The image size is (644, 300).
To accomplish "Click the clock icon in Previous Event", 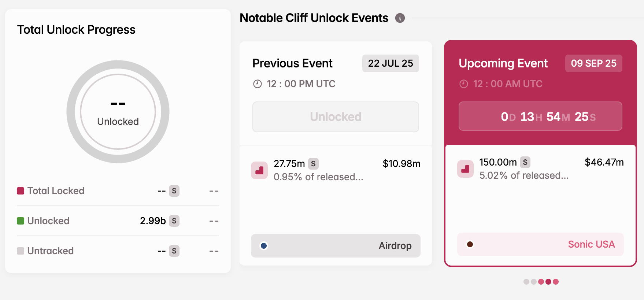I will tap(258, 84).
